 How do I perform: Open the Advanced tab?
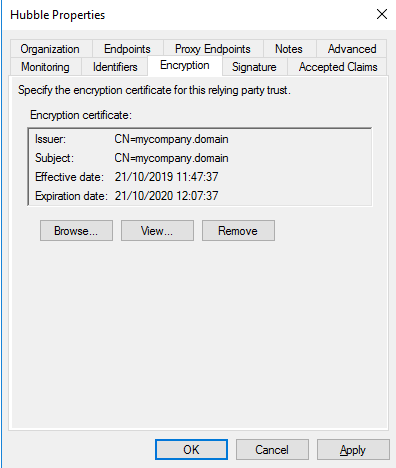[x=352, y=49]
